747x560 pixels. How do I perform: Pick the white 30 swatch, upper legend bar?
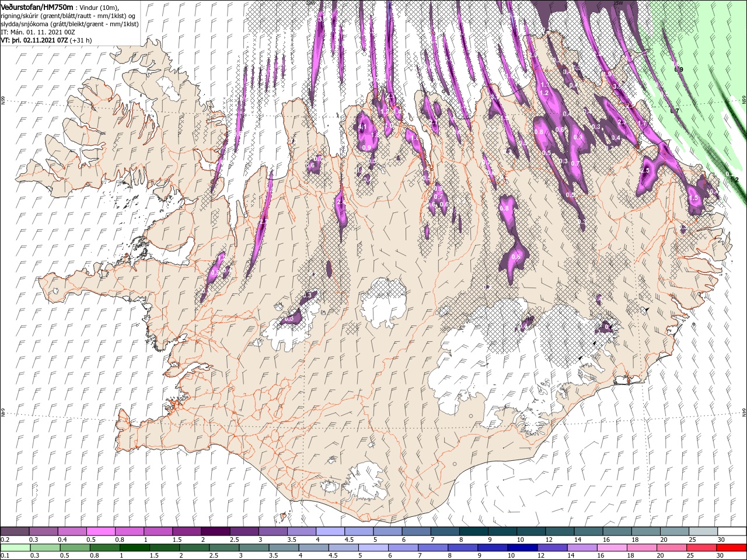[732, 531]
